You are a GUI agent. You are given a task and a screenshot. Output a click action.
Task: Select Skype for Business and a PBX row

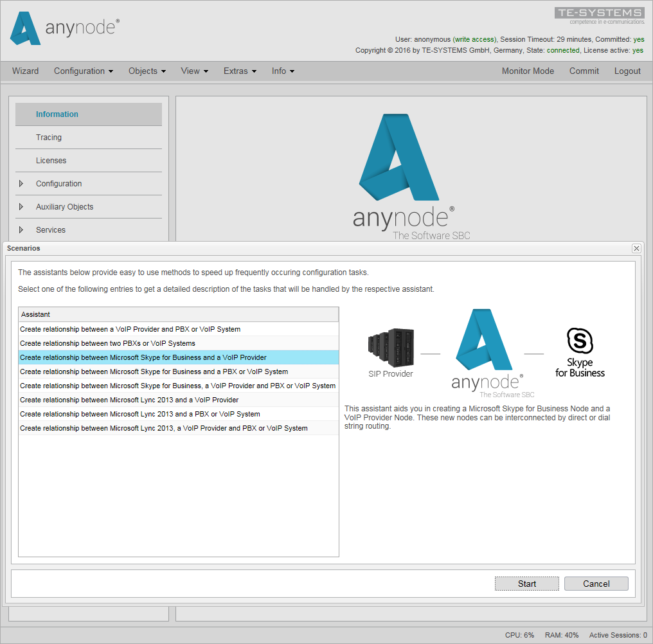[x=179, y=371]
